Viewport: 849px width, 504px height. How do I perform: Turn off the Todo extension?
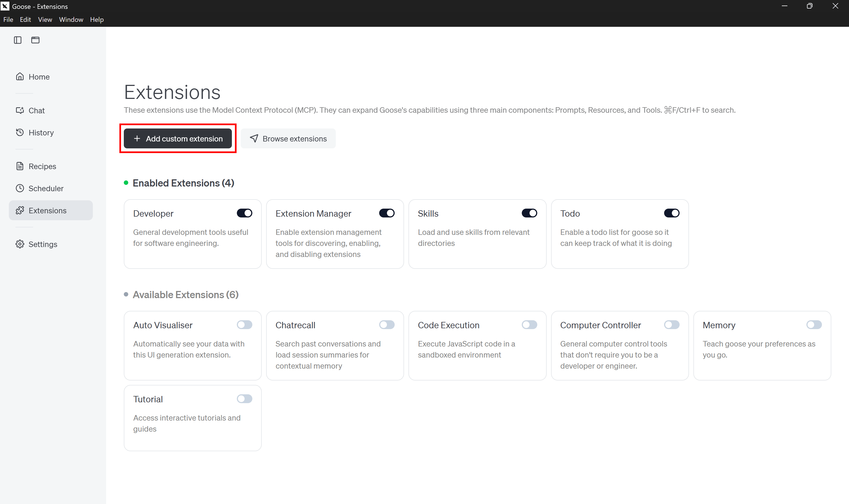coord(671,213)
